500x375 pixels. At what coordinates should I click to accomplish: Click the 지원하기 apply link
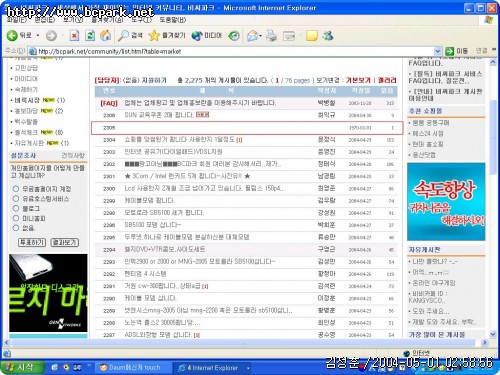(x=154, y=80)
